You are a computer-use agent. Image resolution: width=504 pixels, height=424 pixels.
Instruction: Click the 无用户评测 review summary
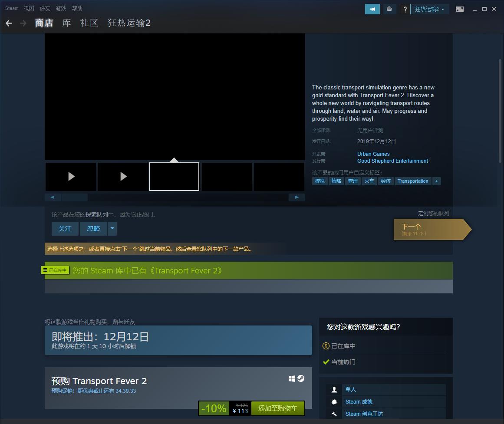coord(370,131)
